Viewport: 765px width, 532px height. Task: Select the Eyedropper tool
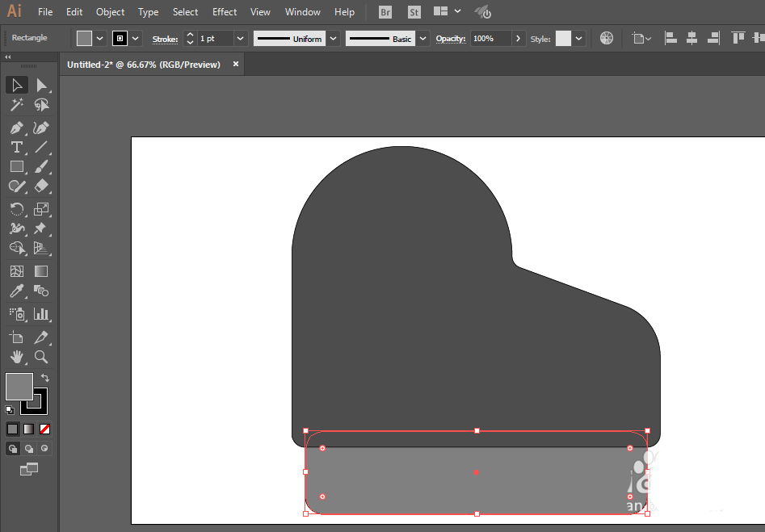pyautogui.click(x=17, y=291)
